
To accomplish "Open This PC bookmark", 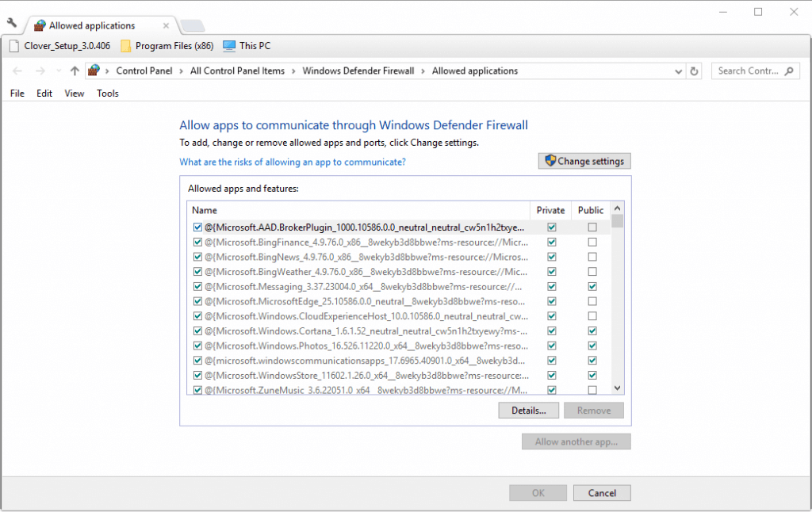I will tap(247, 45).
